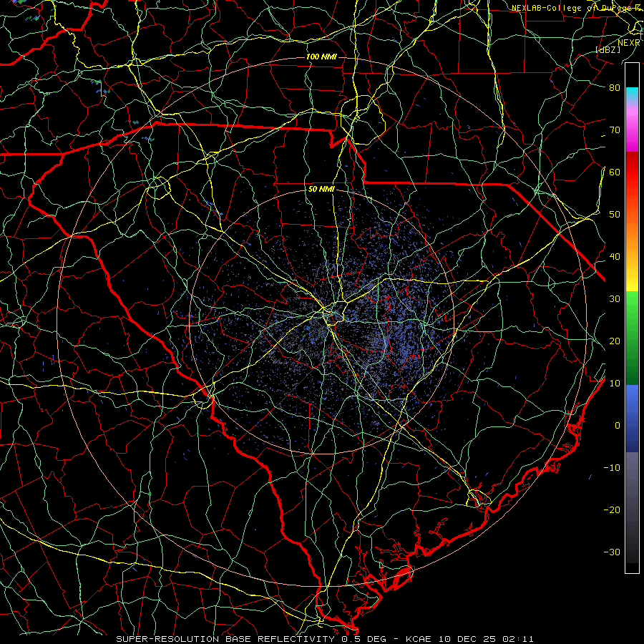Click the radar site at the rings' center
The height and width of the screenshot is (644, 644).
point(321,321)
